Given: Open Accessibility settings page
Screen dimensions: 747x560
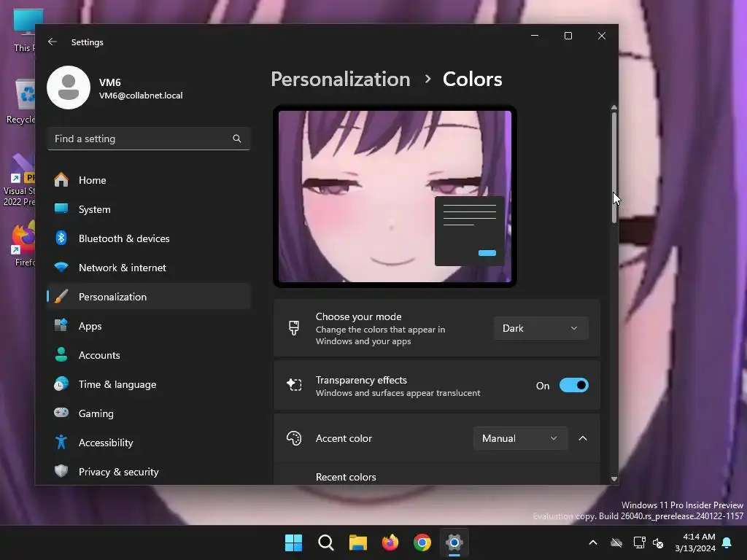Looking at the screenshot, I should pyautogui.click(x=149, y=443).
